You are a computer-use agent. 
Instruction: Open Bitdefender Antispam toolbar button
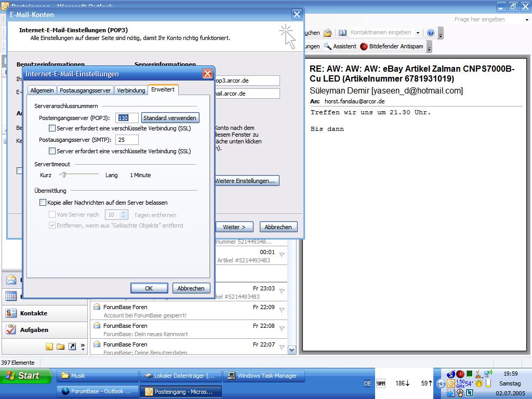pyautogui.click(x=392, y=46)
